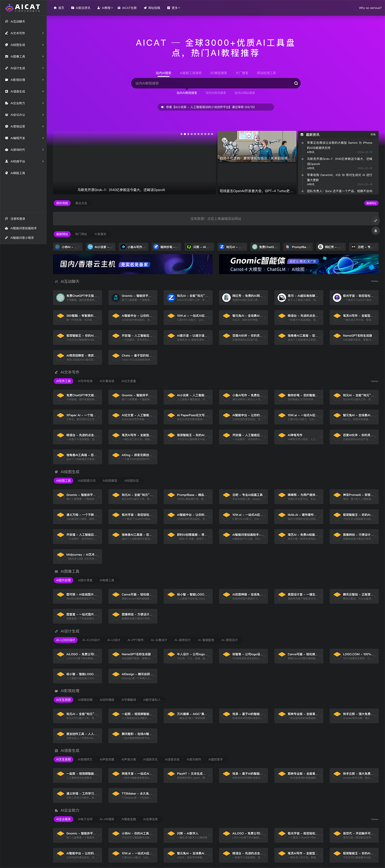Open the AI教程 dropdown in the top nav

(x=105, y=8)
